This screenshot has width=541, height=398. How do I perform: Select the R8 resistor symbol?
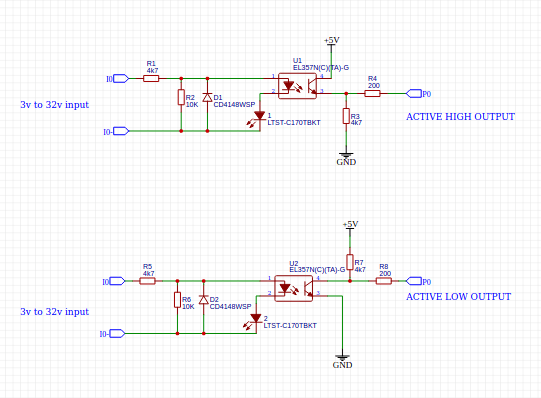point(384,281)
